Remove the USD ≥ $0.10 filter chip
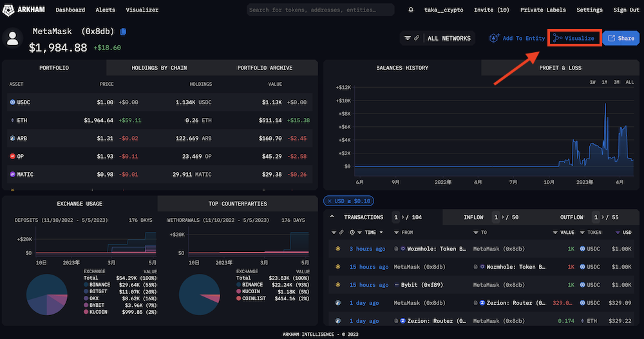The width and height of the screenshot is (644, 339). (x=327, y=200)
